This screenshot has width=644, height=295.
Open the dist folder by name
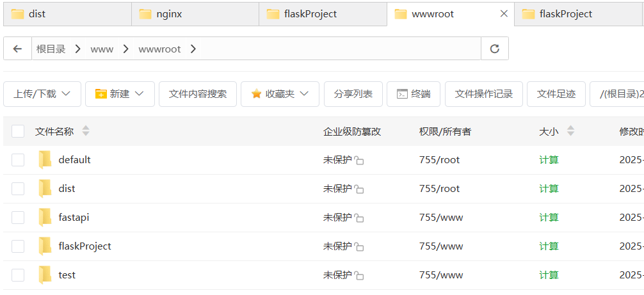(67, 188)
